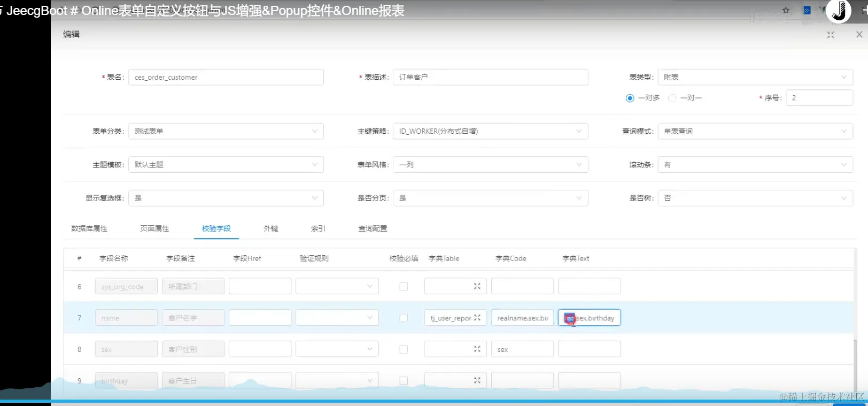868x406 pixels.
Task: Tick 校验必填 checkbox for the name row
Action: [404, 318]
